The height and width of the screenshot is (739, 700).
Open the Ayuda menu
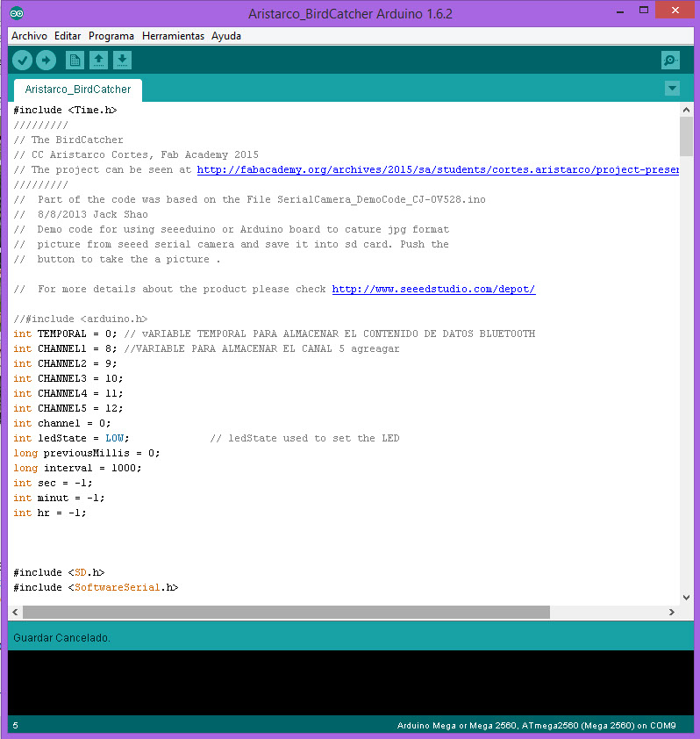(x=226, y=36)
